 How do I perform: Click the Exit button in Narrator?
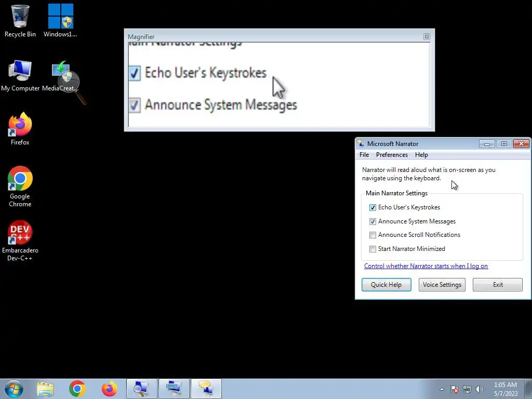[x=498, y=285]
